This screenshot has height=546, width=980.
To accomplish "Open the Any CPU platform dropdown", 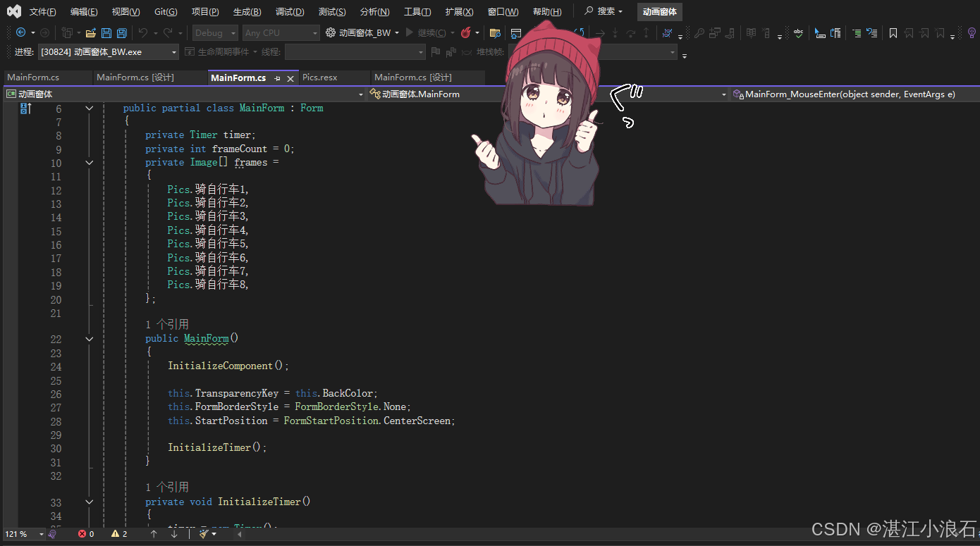I will [x=281, y=32].
